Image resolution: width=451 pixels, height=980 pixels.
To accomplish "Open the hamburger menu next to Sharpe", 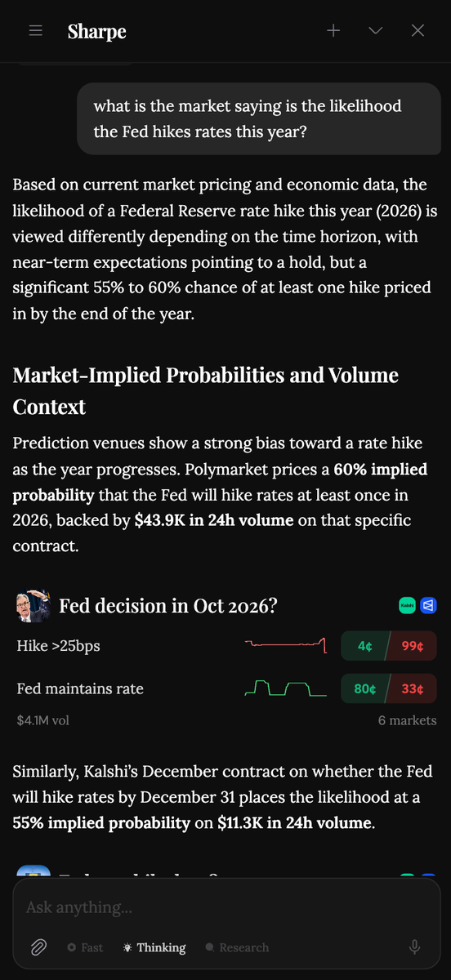I will tap(35, 31).
